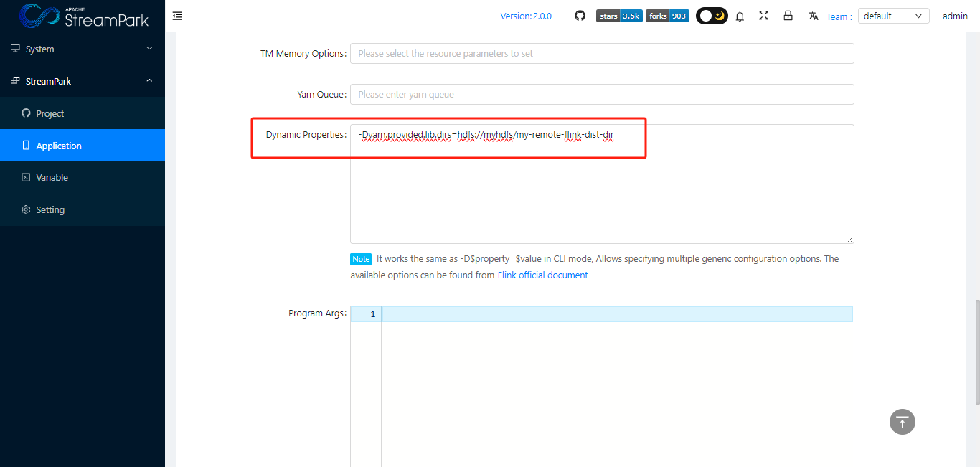Enter fullscreen mode using the expand icon
The width and height of the screenshot is (980, 467).
[763, 16]
